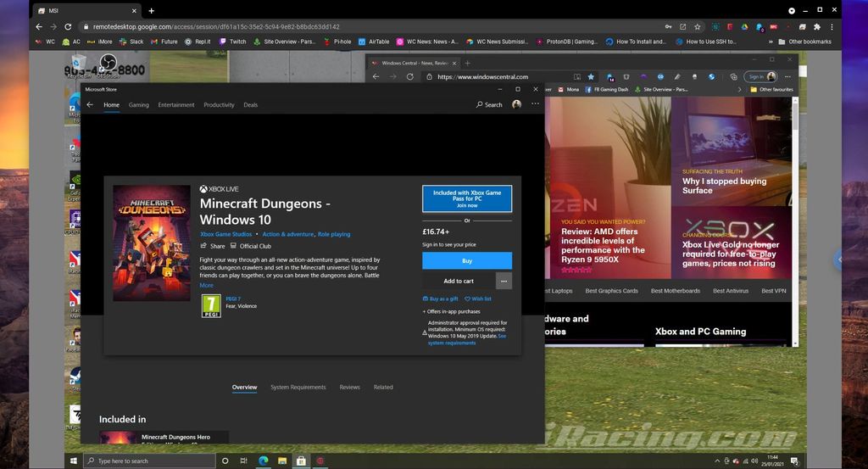Click the Edge favourites star icon
The image size is (868, 469).
591,76
